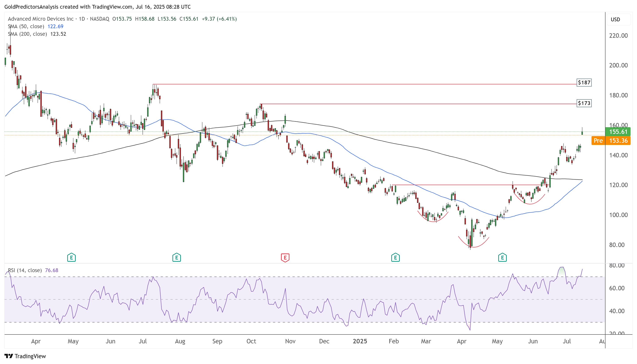The width and height of the screenshot is (637, 364).
Task: Click the Nov label on time axis
Action: 290,341
